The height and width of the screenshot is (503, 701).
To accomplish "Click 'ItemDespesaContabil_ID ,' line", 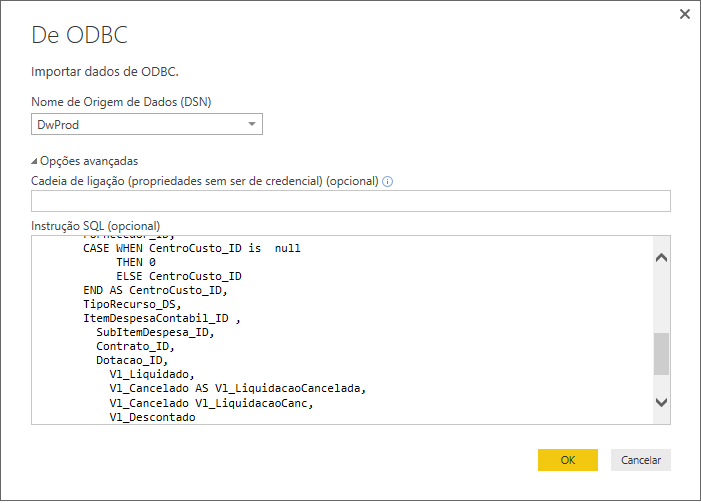I will [162, 318].
